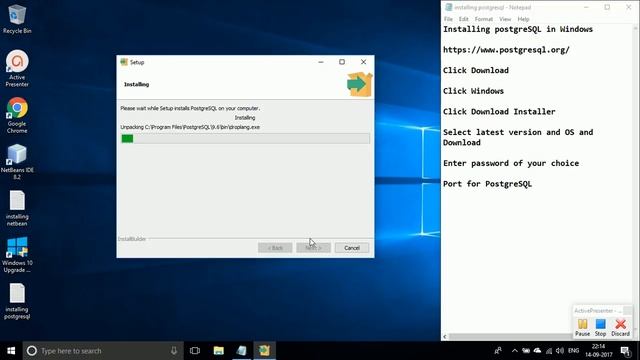Open Google Chrome desktop shortcut
Image resolution: width=640 pixels, height=360 pixels.
coord(17,115)
